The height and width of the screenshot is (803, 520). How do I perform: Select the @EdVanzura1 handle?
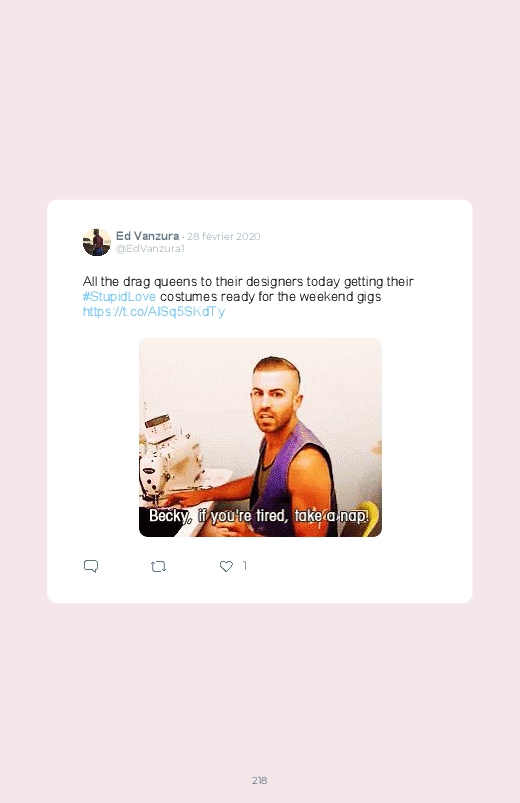coord(150,248)
